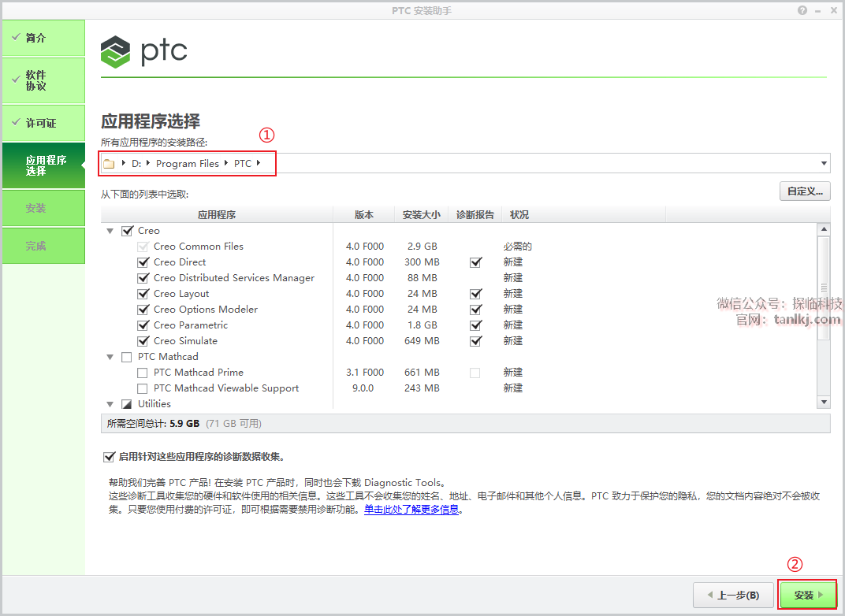
Task: Open the 自定义... customize button
Action: point(804,191)
